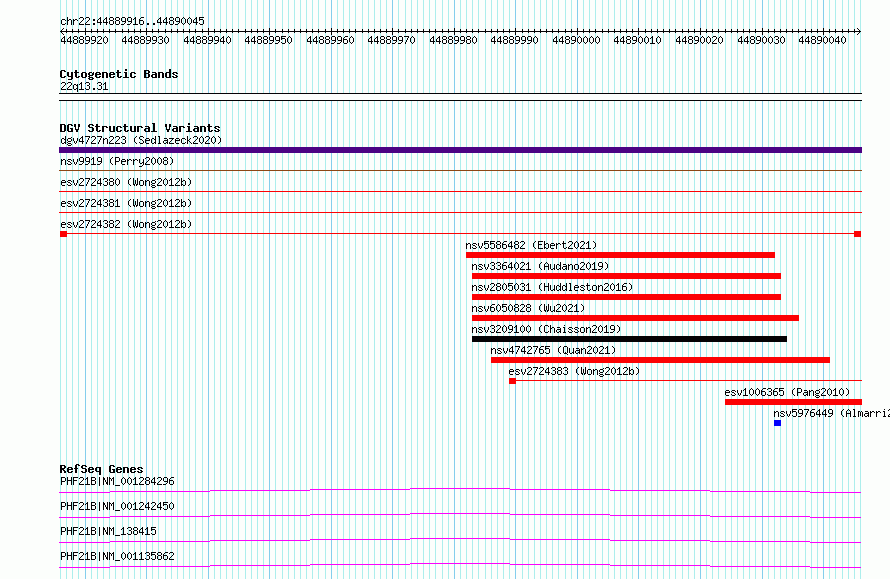
Task: Click ruler position 44890010
Action: (x=637, y=40)
